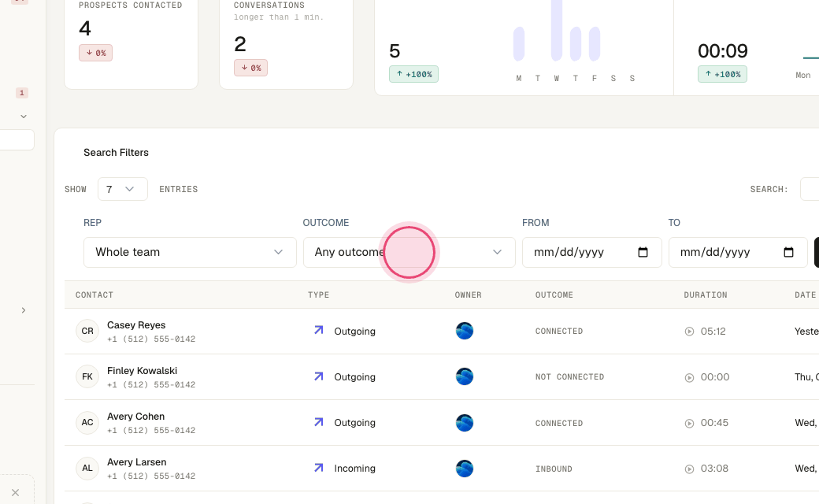Viewport: 819px width, 504px height.
Task: Click the +100% badge under the 5 stat
Action: pyautogui.click(x=413, y=74)
